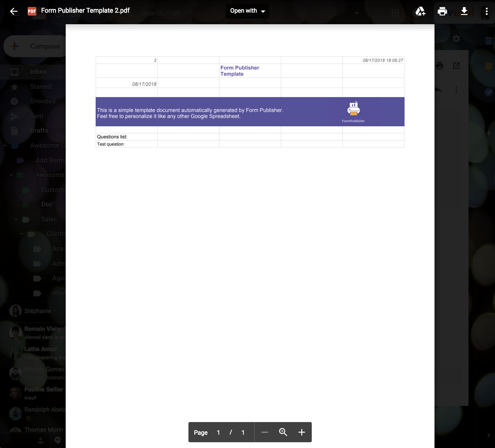The width and height of the screenshot is (495, 448).
Task: Click the Hangouts contacts person icon
Action: pyautogui.click(x=41, y=440)
